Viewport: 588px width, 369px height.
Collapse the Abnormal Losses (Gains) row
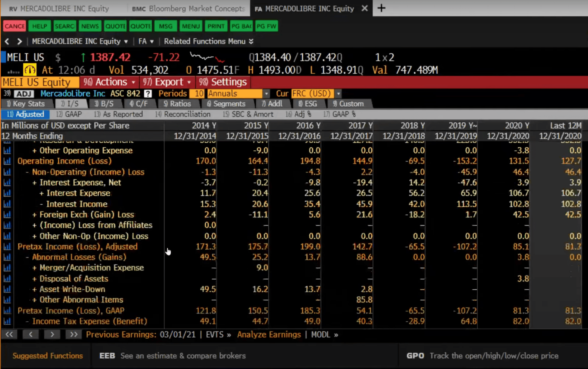[x=28, y=257]
